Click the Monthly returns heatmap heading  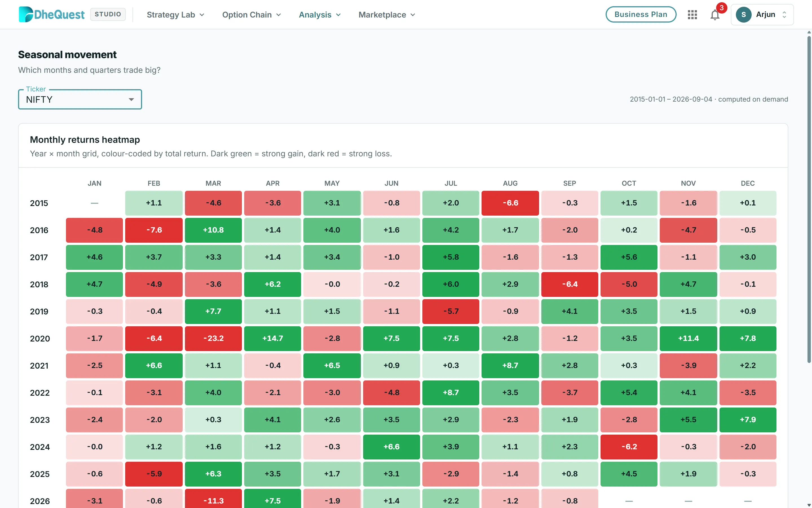[x=85, y=140]
